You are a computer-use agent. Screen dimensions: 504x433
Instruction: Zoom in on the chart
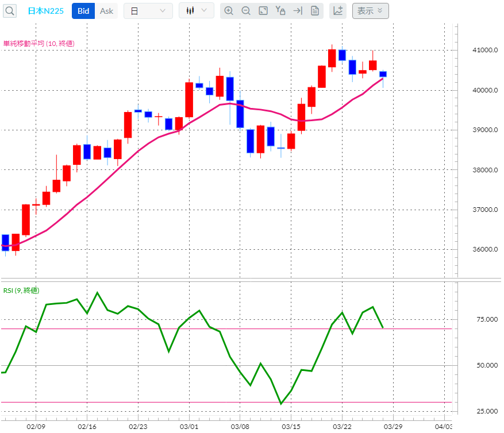pos(229,10)
